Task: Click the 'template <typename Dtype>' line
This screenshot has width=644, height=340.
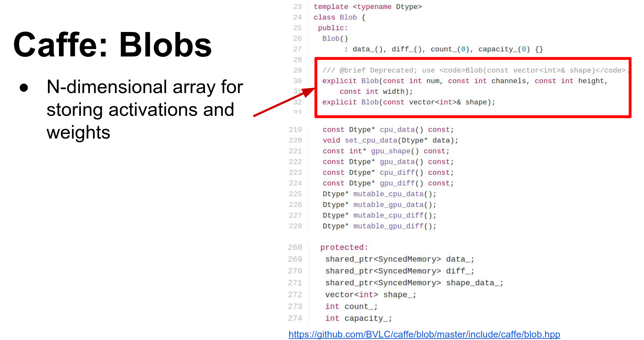Action: click(x=368, y=7)
